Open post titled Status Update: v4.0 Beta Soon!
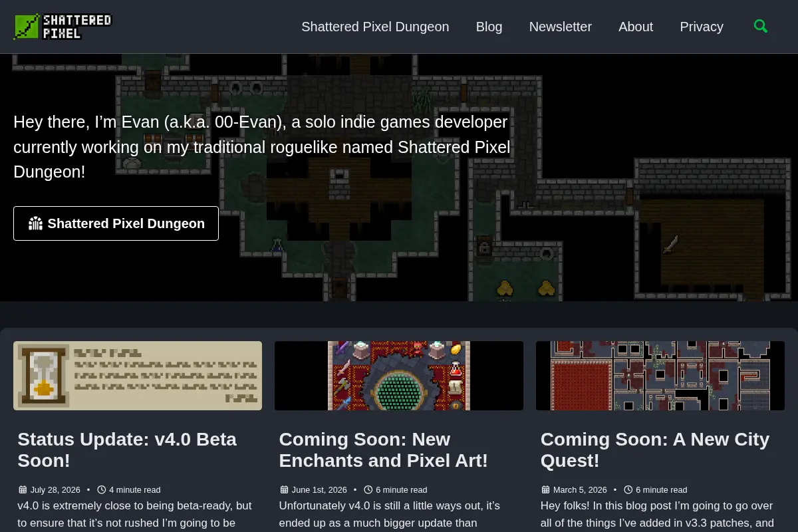This screenshot has height=532, width=798. pyautogui.click(x=127, y=450)
